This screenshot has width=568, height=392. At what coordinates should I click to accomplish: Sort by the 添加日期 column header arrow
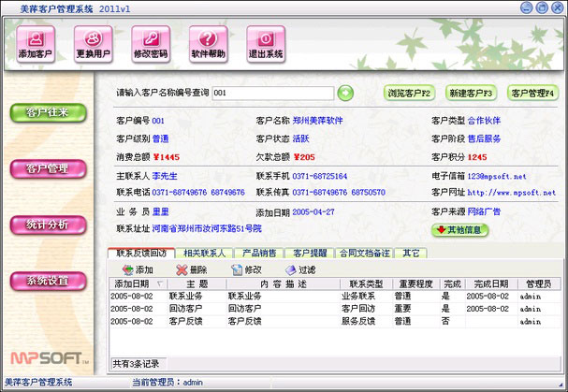click(x=161, y=283)
